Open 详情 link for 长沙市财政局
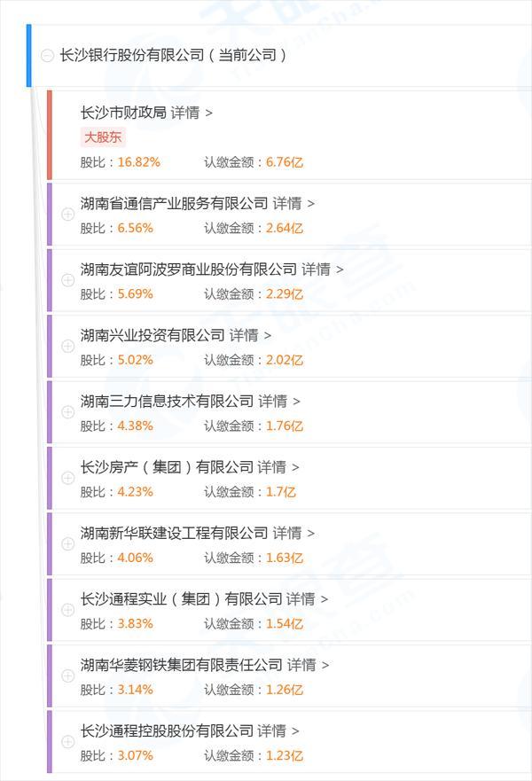 192,113
